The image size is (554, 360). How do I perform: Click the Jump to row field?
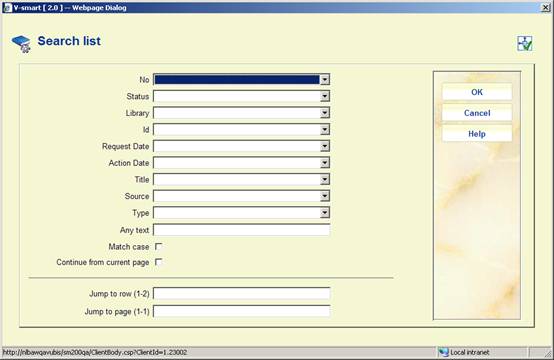pyautogui.click(x=242, y=293)
